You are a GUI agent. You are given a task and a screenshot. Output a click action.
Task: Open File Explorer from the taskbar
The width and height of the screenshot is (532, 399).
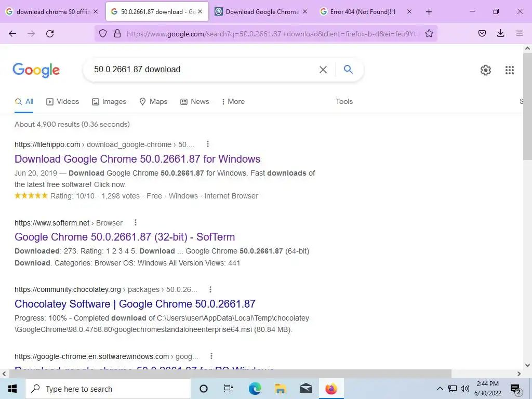[280, 389]
